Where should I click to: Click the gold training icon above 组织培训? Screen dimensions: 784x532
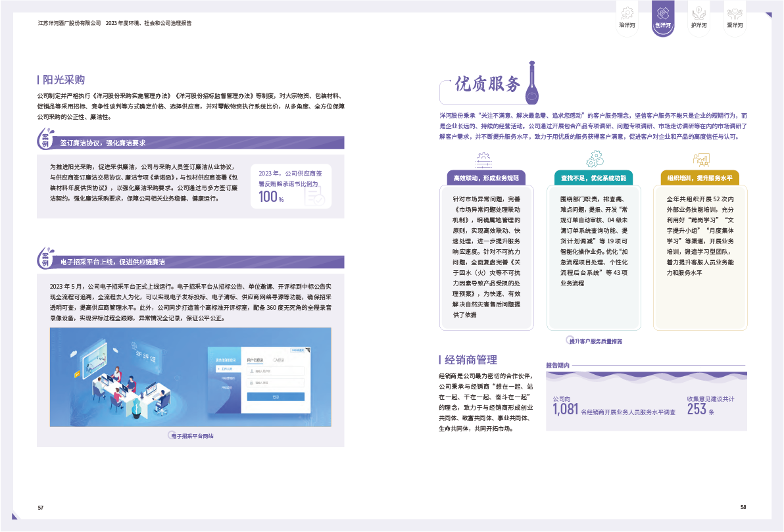click(x=700, y=159)
